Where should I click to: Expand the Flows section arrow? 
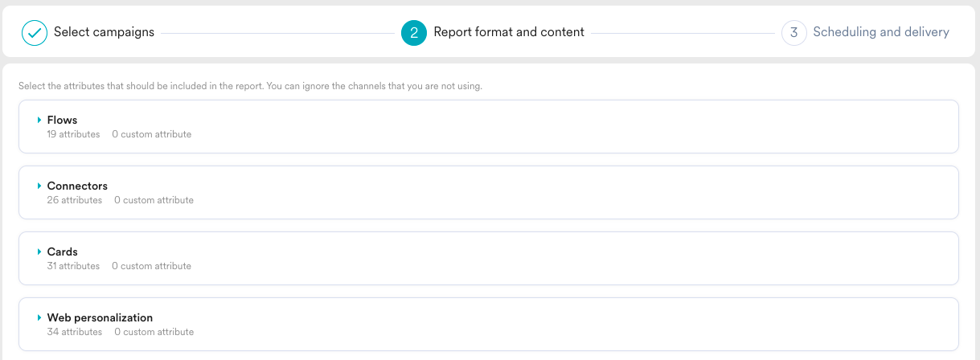(x=39, y=120)
